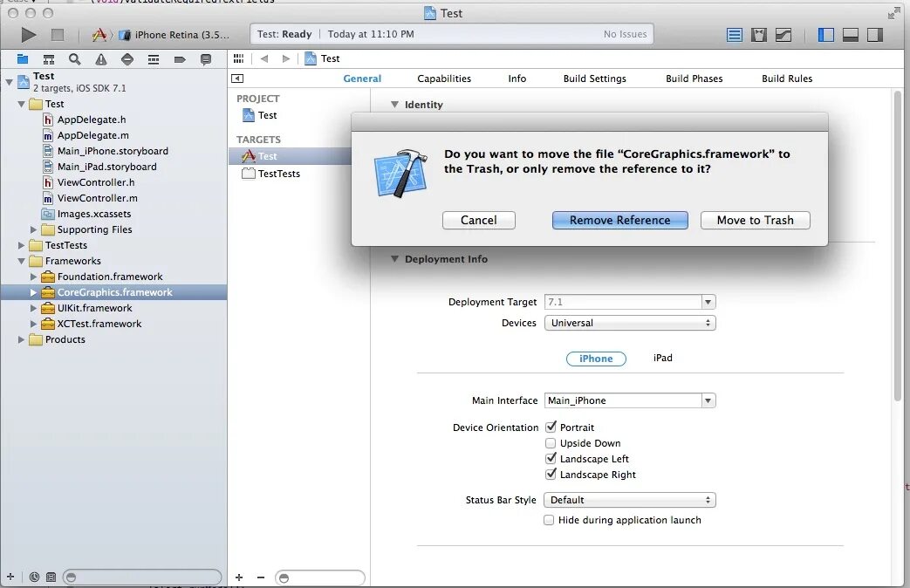Open the Build Settings tab

(x=595, y=79)
